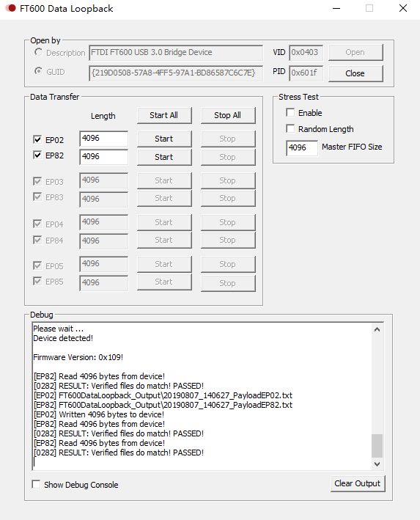The width and height of the screenshot is (420, 520).
Task: Click the PayloadEP02.txt path line in debug
Action: point(163,395)
